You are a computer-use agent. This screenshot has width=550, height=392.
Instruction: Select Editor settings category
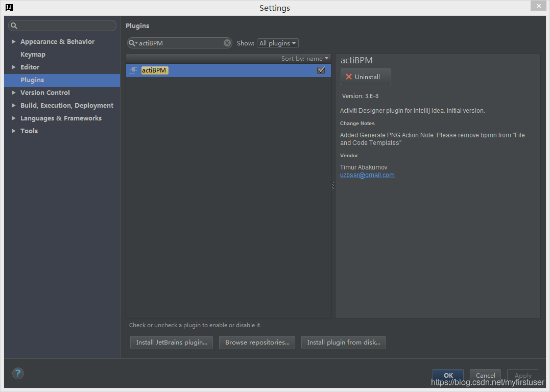[x=30, y=67]
